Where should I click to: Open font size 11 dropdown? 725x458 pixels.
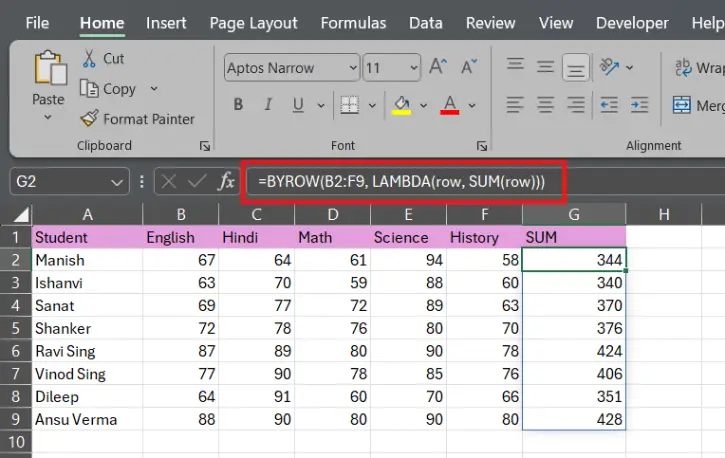(413, 67)
